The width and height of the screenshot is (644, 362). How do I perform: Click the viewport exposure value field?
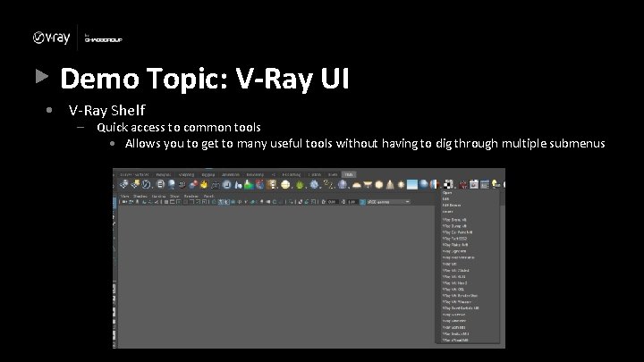tap(333, 202)
